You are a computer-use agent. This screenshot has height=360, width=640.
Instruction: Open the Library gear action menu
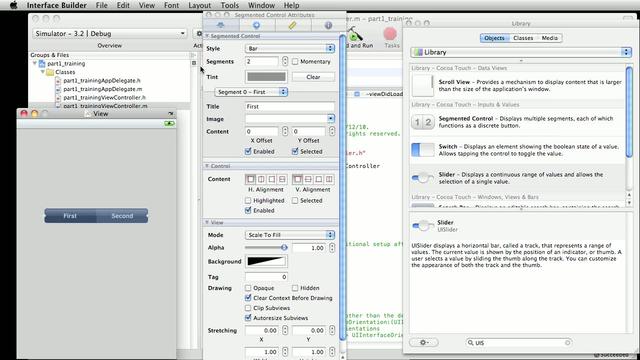tap(424, 342)
